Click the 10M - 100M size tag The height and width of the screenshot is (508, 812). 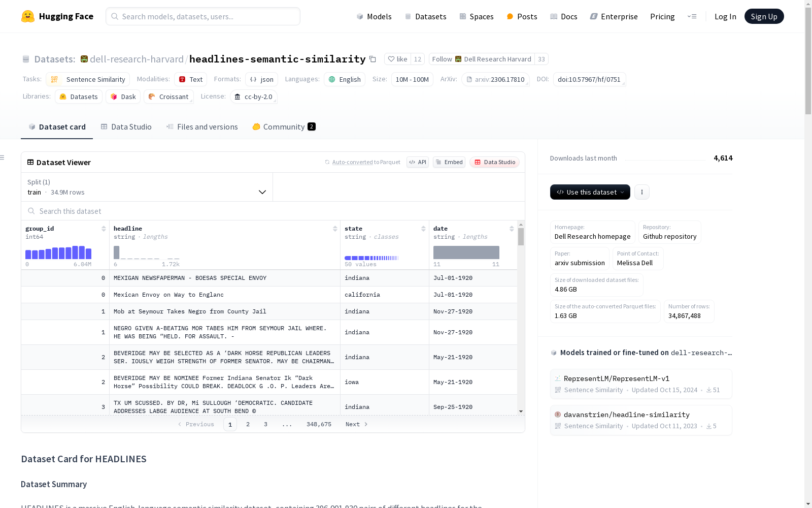[x=412, y=79]
